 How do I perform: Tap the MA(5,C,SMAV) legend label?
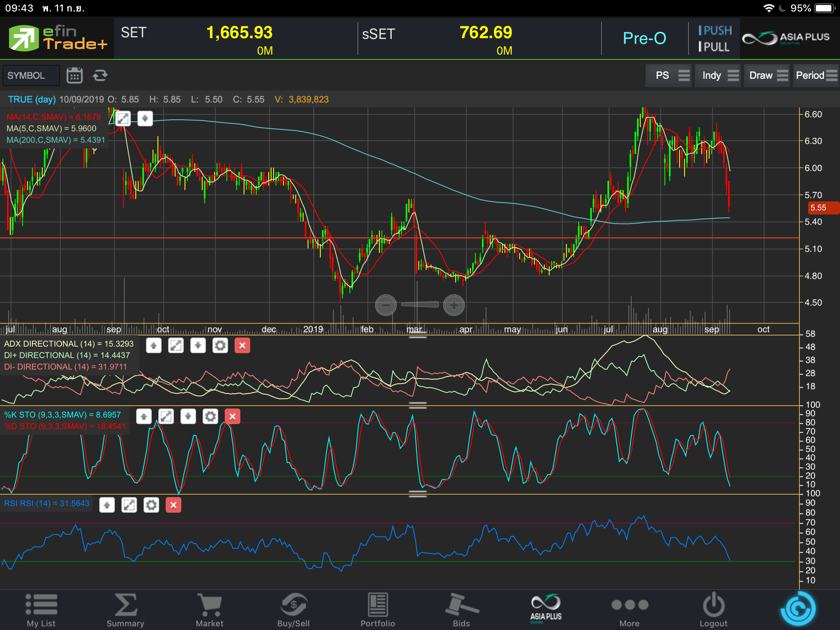click(x=52, y=128)
